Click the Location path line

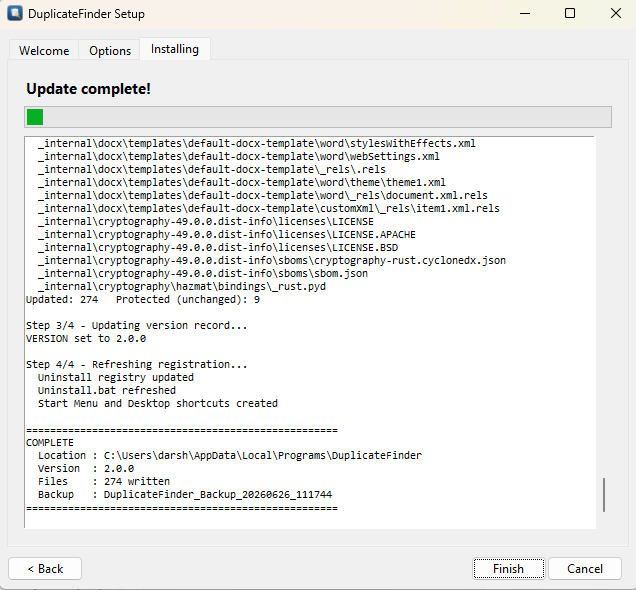pos(230,455)
